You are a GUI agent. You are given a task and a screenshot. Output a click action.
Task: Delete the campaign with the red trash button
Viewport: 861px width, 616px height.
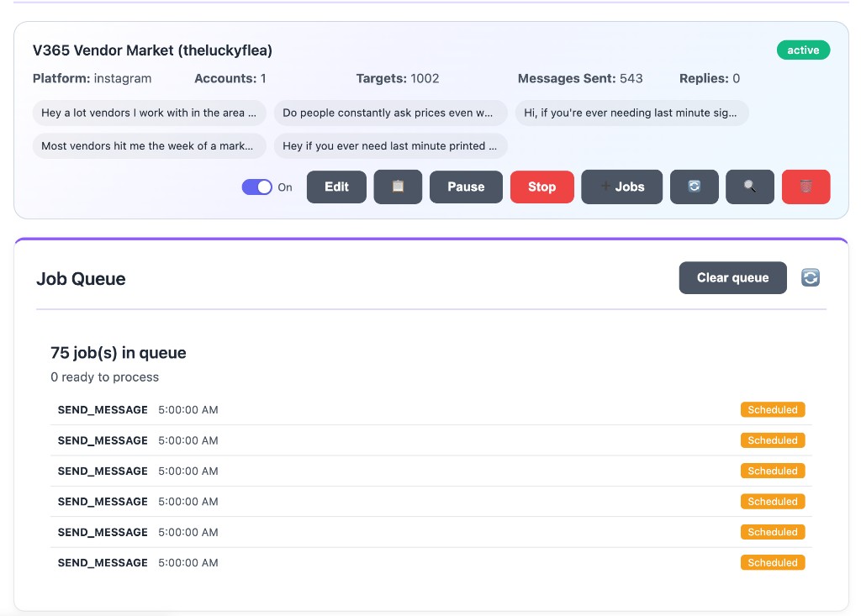point(806,187)
